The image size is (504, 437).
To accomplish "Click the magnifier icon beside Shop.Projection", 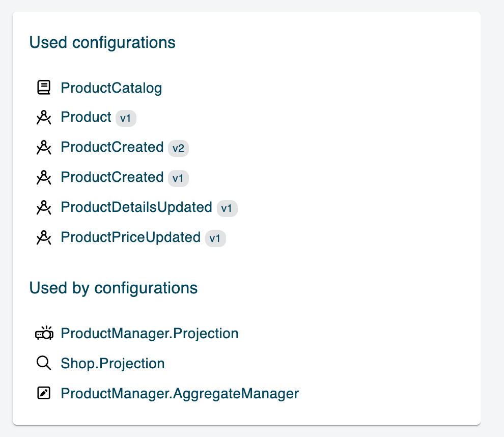I will (x=44, y=363).
